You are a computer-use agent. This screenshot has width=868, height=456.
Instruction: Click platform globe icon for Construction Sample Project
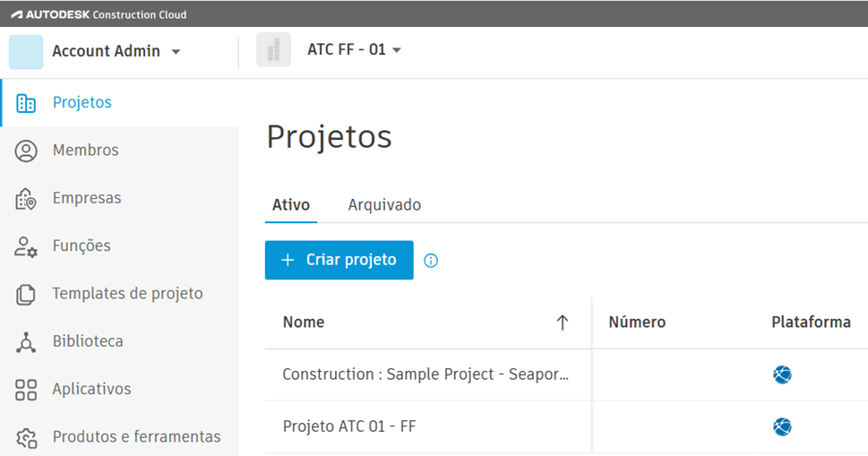coord(782,374)
